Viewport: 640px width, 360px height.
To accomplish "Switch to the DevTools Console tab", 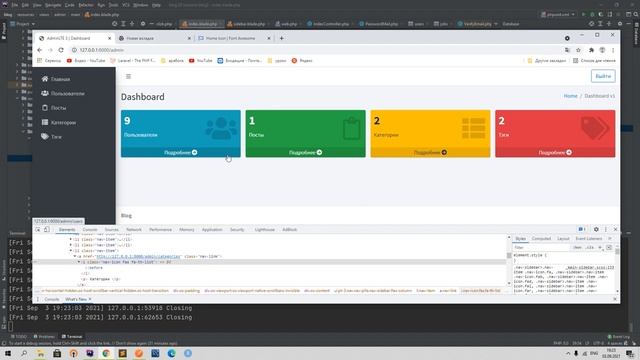I will [x=90, y=230].
